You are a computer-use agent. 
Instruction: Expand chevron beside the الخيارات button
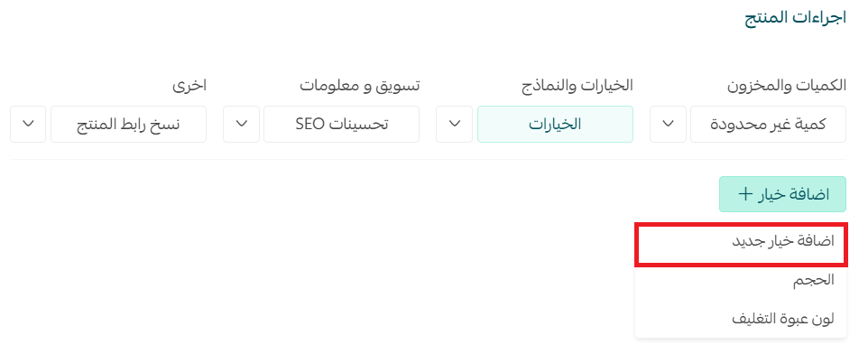pos(455,124)
